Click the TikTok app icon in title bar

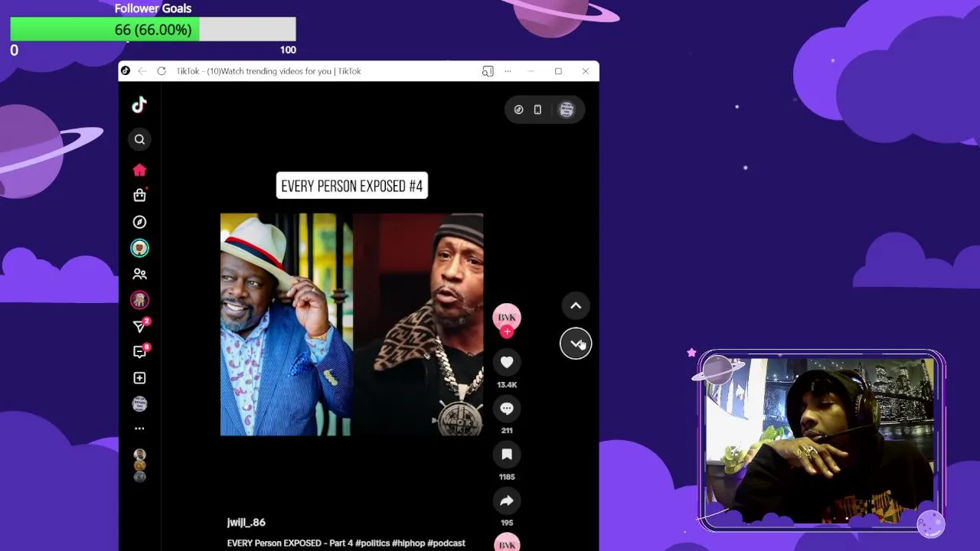pos(126,71)
